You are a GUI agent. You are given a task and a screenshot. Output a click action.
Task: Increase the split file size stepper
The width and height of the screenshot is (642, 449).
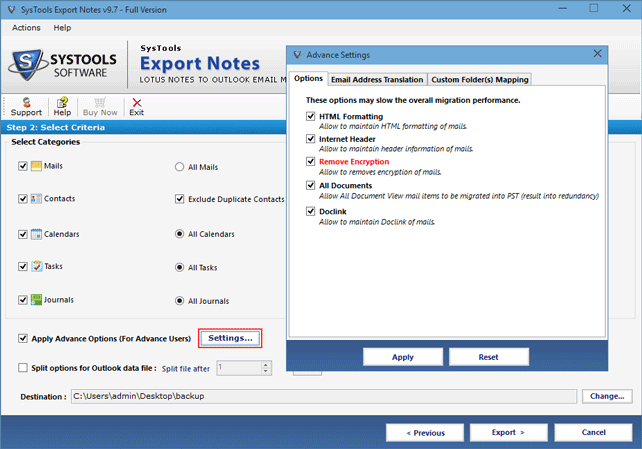point(266,364)
